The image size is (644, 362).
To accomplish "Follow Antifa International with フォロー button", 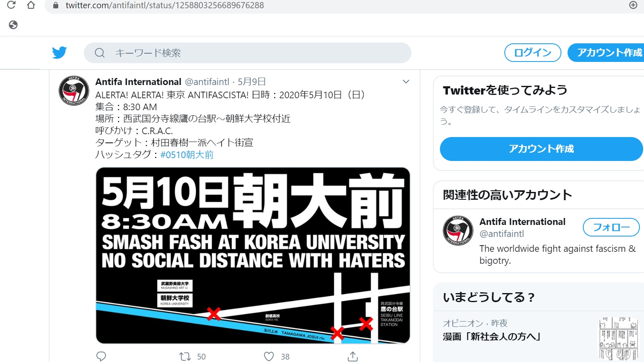I will click(611, 227).
